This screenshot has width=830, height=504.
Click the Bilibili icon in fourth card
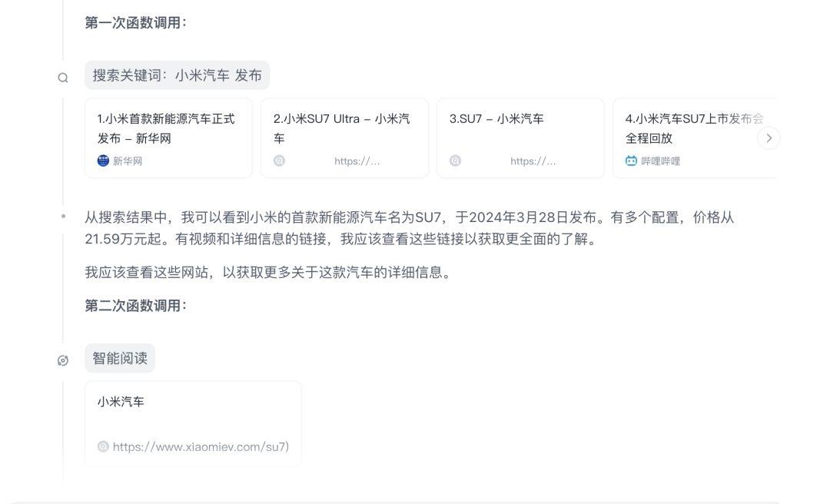coord(631,161)
